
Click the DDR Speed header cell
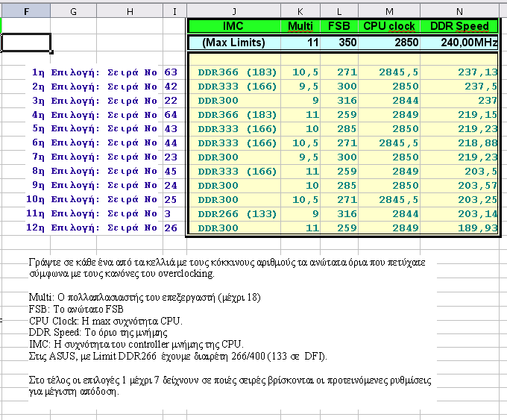[x=459, y=26]
